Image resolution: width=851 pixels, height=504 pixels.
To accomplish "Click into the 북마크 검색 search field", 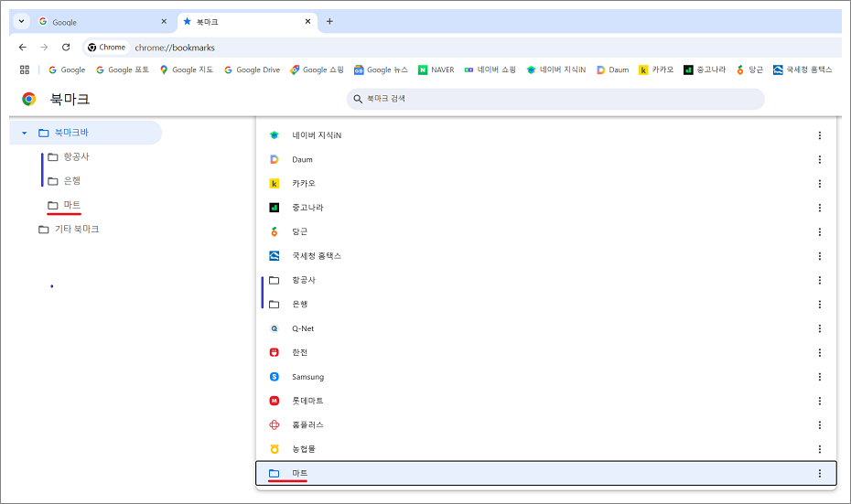I will pyautogui.click(x=555, y=99).
